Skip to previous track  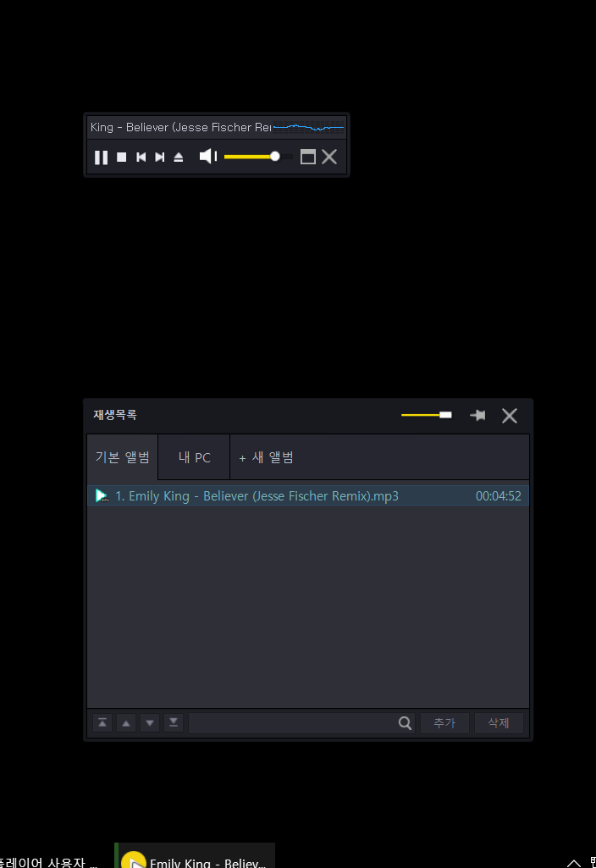click(x=141, y=158)
